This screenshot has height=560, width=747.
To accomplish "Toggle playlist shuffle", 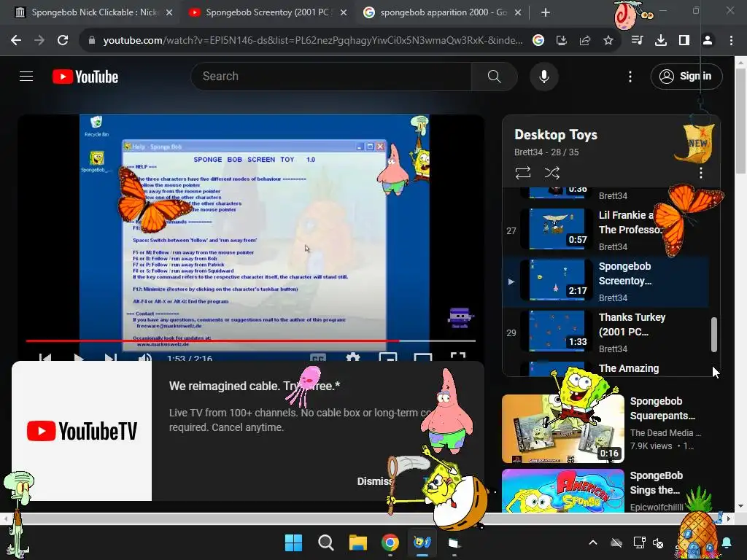I will coord(551,173).
